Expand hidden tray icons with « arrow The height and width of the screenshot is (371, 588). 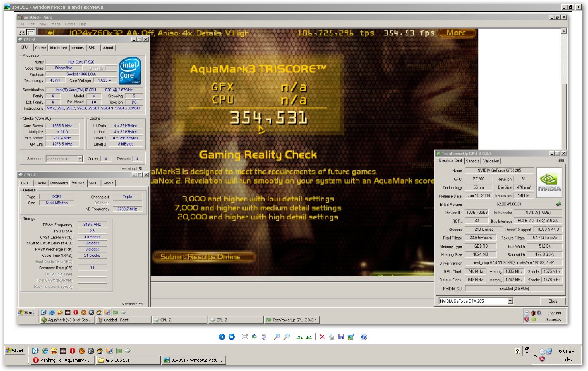pyautogui.click(x=535, y=355)
